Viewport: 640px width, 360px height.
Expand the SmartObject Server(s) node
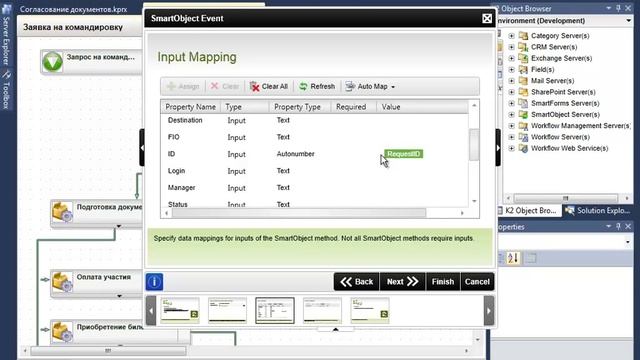tap(511, 114)
